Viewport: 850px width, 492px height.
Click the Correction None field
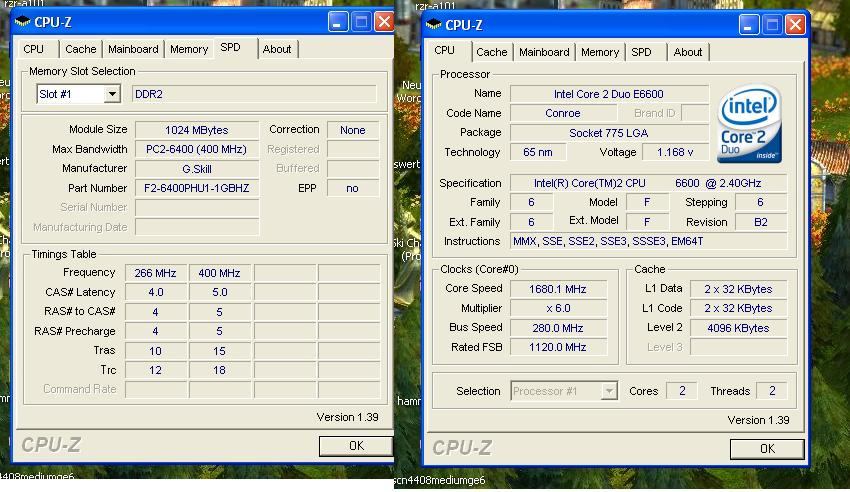(352, 130)
